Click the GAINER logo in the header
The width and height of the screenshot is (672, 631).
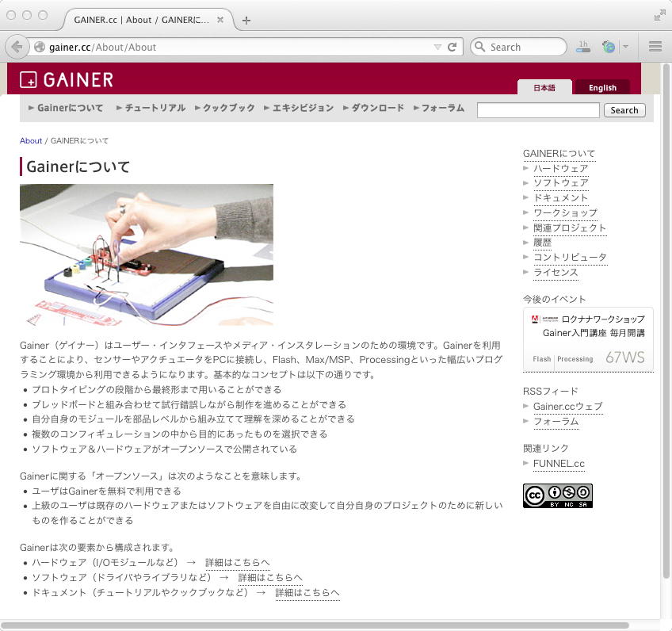[x=67, y=80]
